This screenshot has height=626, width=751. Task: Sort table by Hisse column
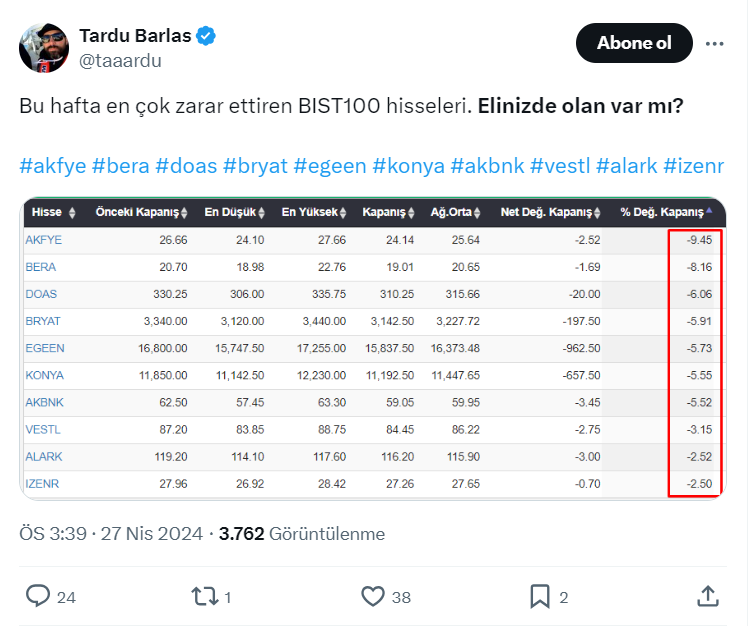click(52, 212)
